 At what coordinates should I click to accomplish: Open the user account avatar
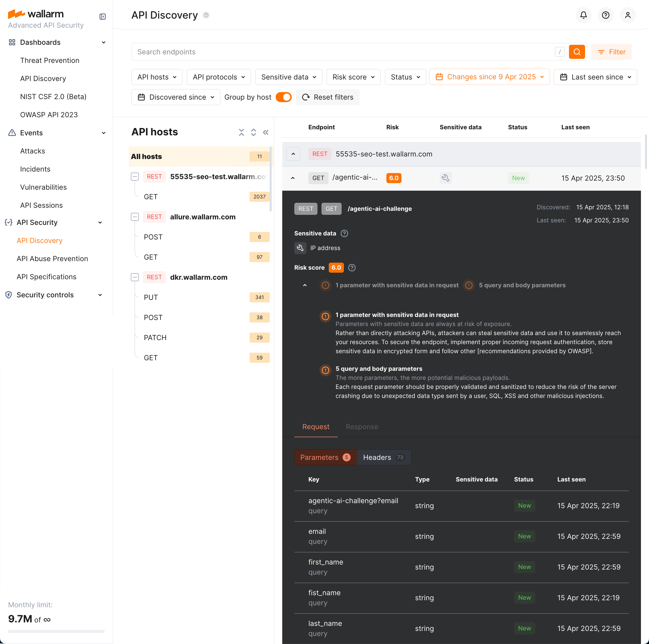tap(628, 15)
